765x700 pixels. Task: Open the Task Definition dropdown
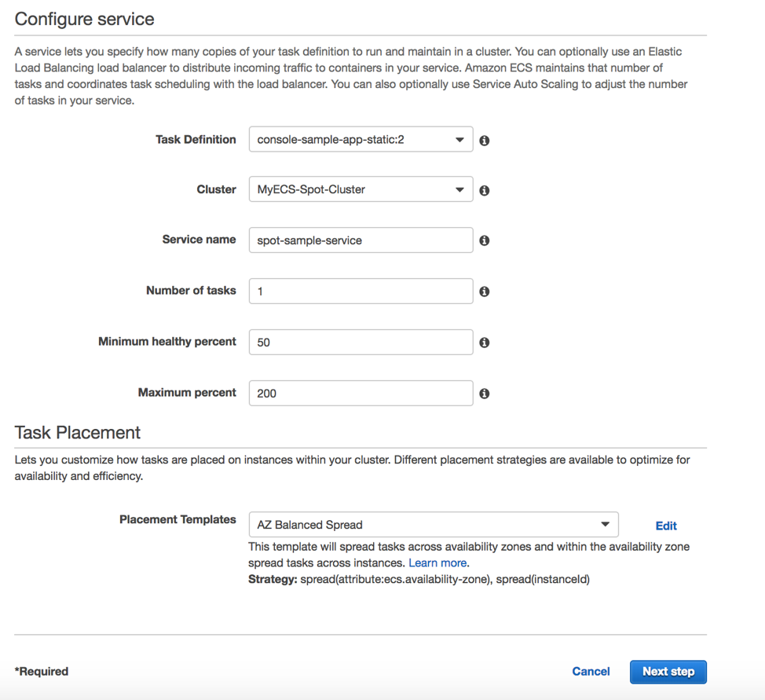[361, 140]
